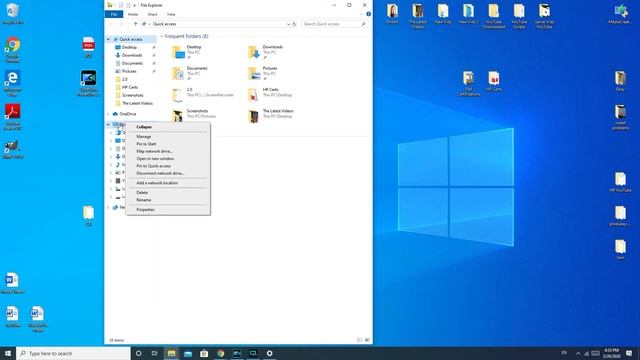
Task: Switch to details view button
Action: [360, 340]
